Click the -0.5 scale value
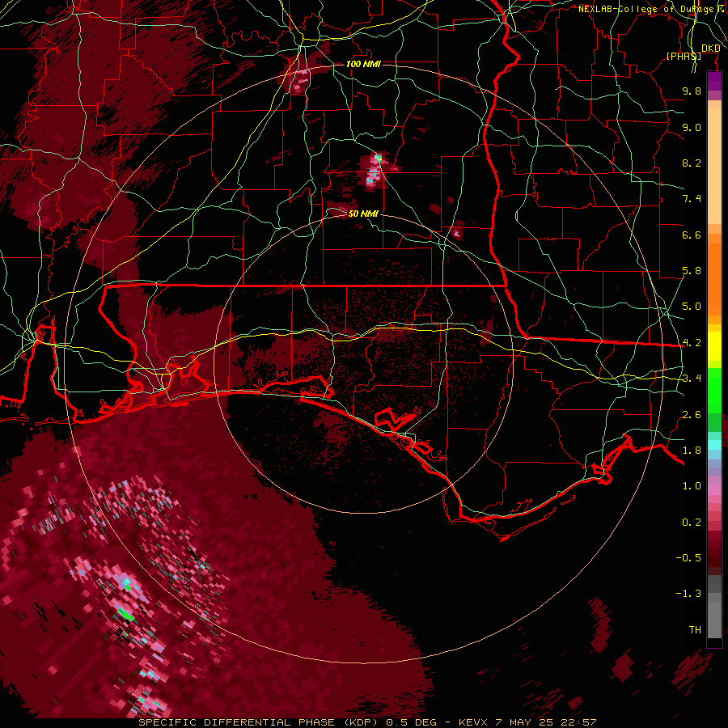The width and height of the screenshot is (728, 728). pyautogui.click(x=688, y=558)
